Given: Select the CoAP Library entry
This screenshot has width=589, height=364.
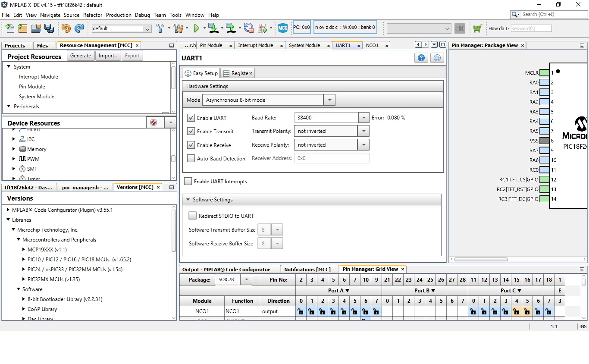Looking at the screenshot, I should (x=42, y=309).
